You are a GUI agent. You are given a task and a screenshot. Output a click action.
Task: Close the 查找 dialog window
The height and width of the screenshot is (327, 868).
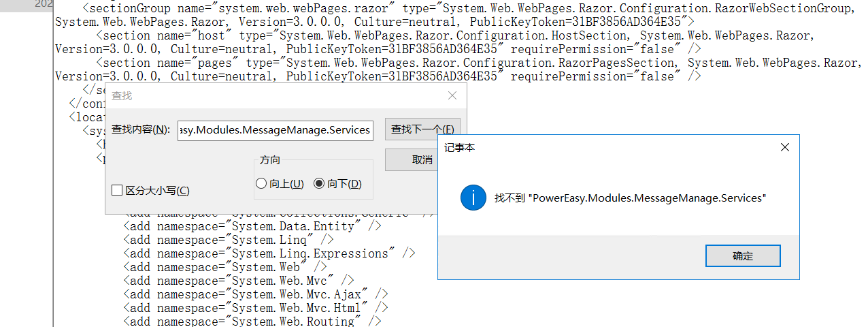coord(452,96)
